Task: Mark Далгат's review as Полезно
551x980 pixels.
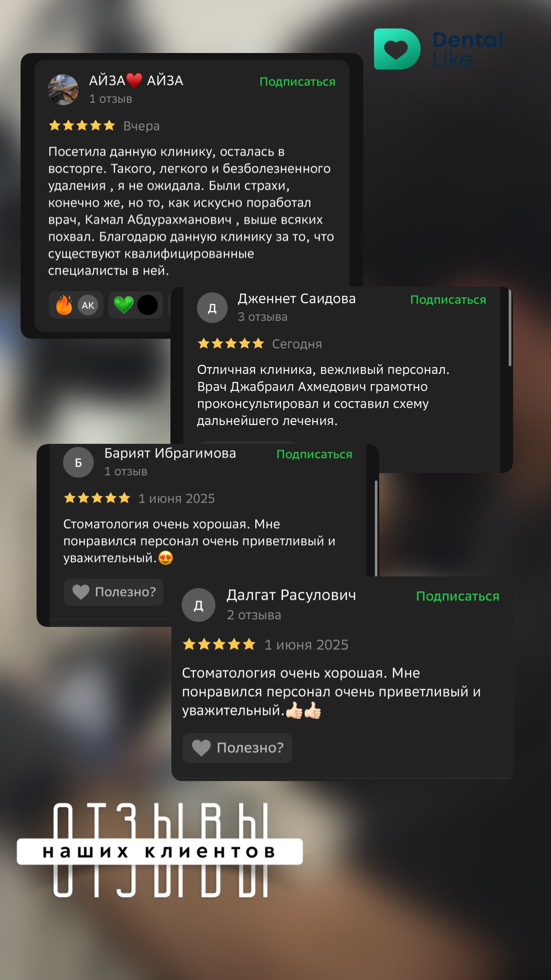Action: pos(237,748)
